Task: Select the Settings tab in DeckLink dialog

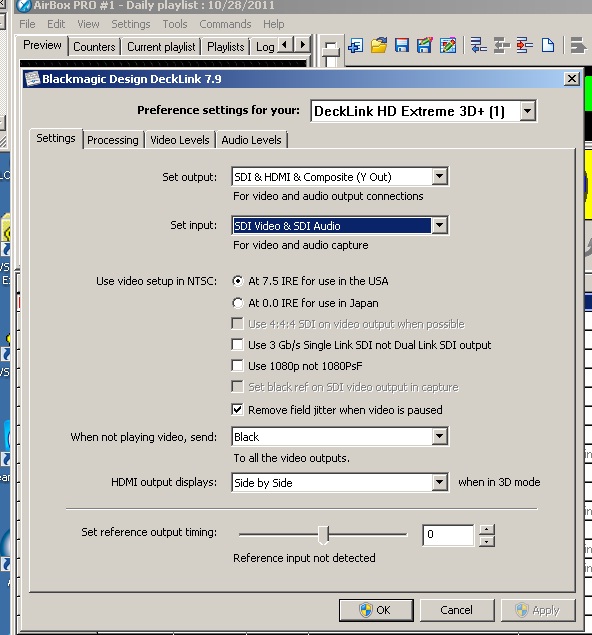Action: pyautogui.click(x=56, y=139)
